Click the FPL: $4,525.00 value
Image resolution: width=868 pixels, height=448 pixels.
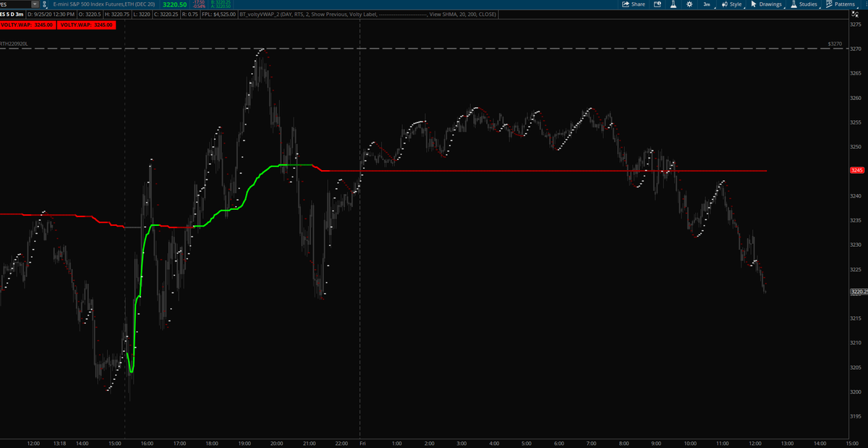tap(219, 14)
